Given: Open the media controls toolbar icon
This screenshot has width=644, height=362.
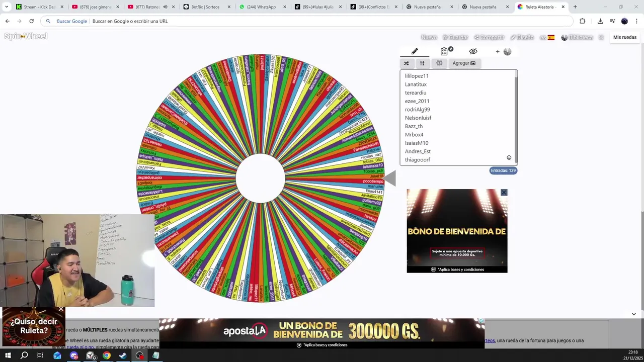Looking at the screenshot, I should 612,21.
